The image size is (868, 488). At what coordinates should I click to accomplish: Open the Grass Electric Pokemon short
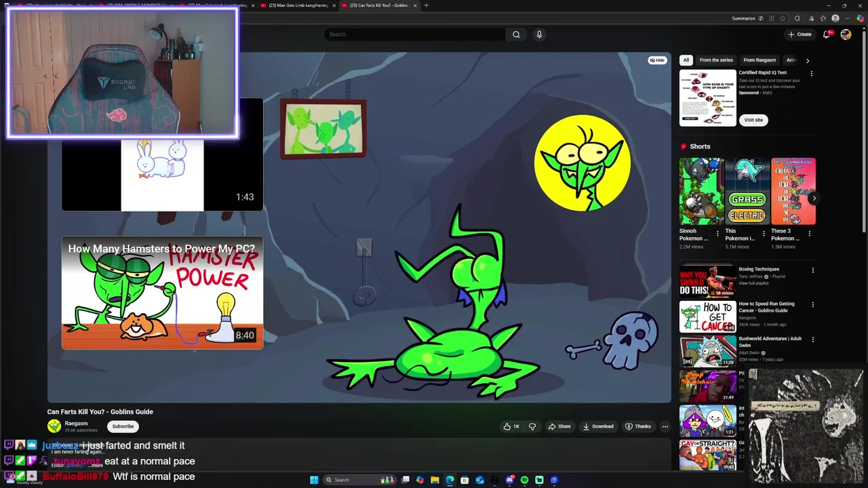tap(747, 191)
